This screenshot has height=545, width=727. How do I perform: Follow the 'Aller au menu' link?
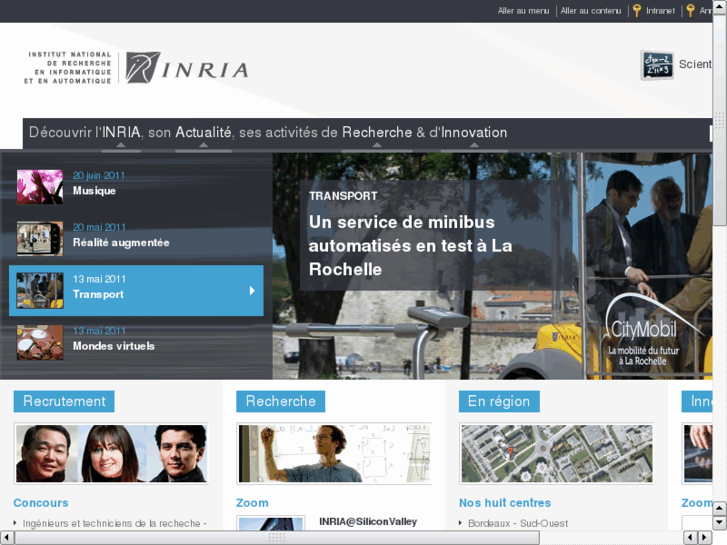pyautogui.click(x=523, y=11)
